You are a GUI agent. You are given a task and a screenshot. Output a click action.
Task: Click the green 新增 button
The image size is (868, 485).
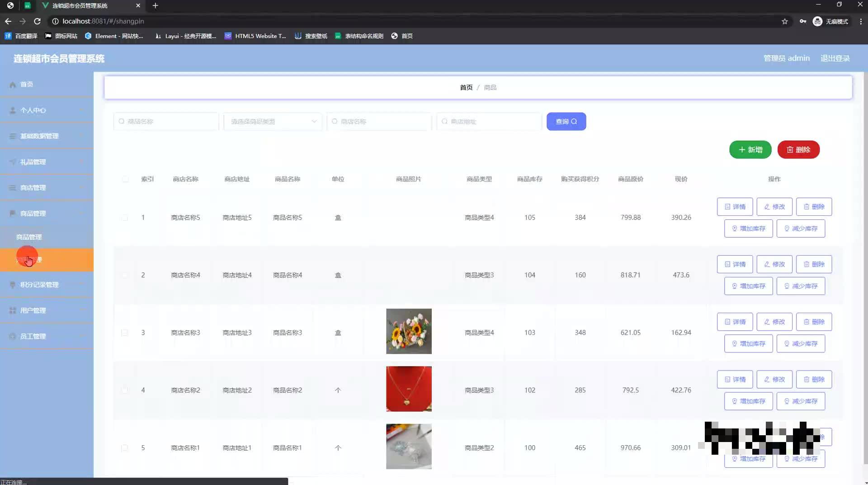coord(750,150)
